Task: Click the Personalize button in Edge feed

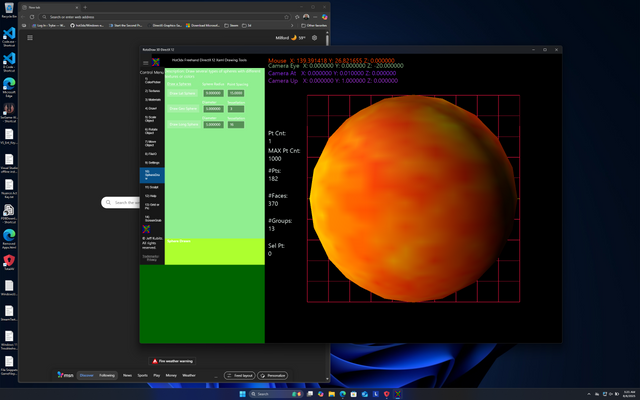Action: [x=273, y=376]
